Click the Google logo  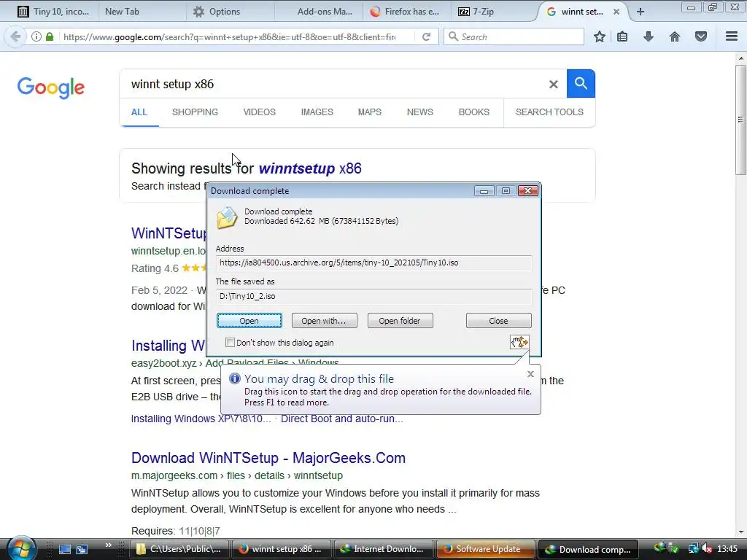point(51,87)
